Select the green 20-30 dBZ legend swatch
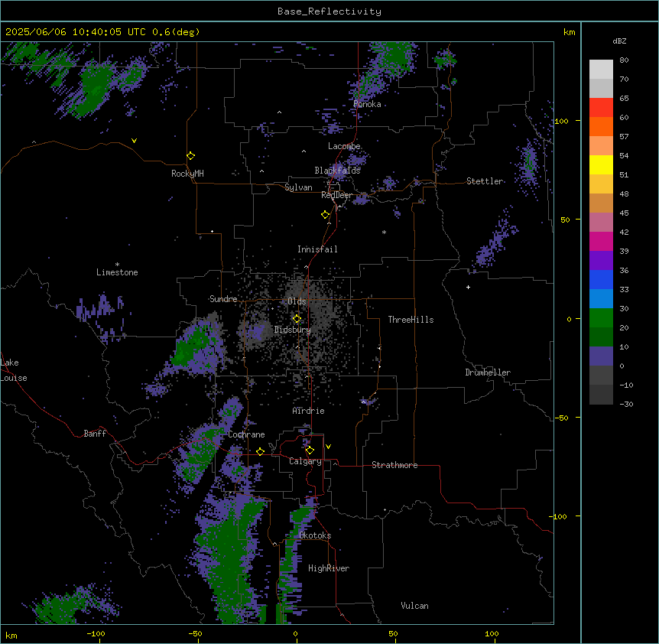This screenshot has width=659, height=644. (601, 318)
